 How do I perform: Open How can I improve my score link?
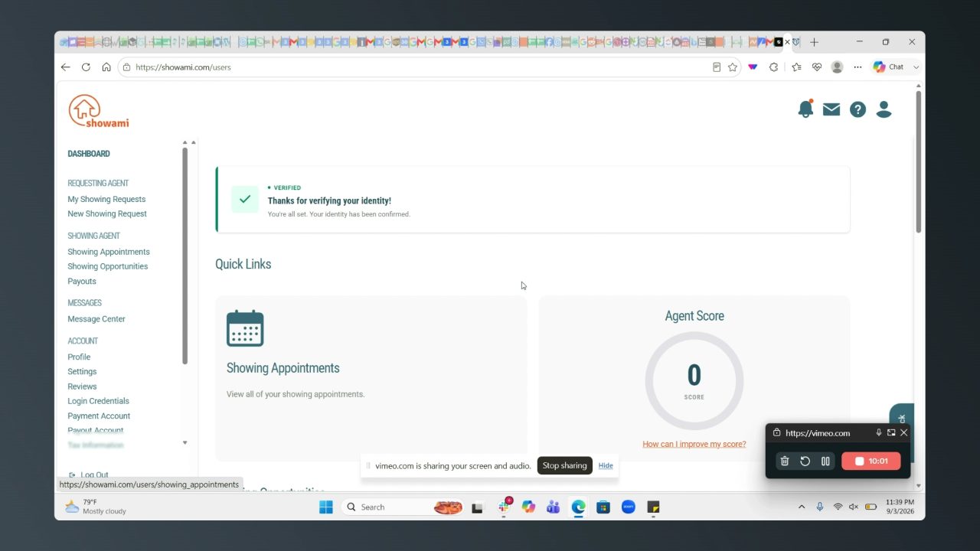tap(694, 444)
